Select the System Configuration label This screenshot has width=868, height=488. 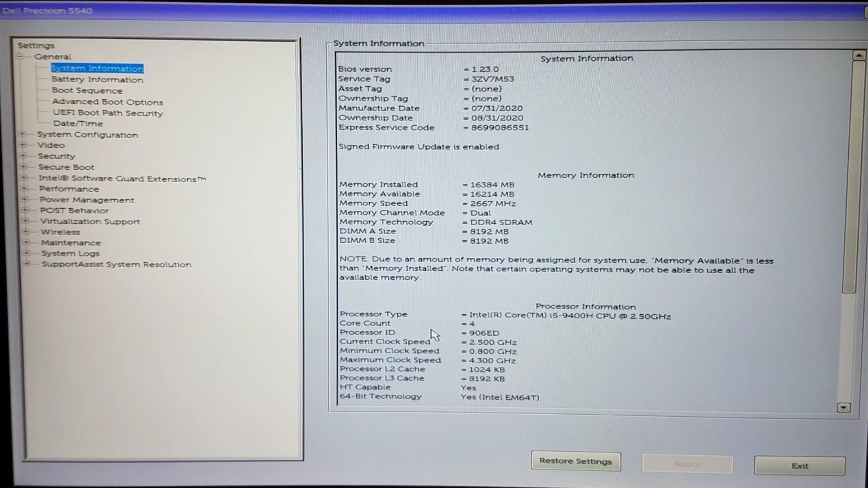point(87,135)
